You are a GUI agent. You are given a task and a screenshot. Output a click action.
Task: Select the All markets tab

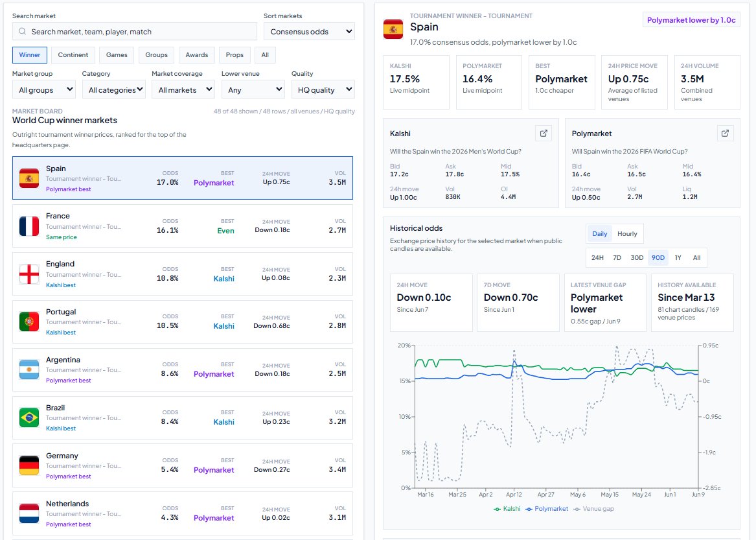pos(265,55)
